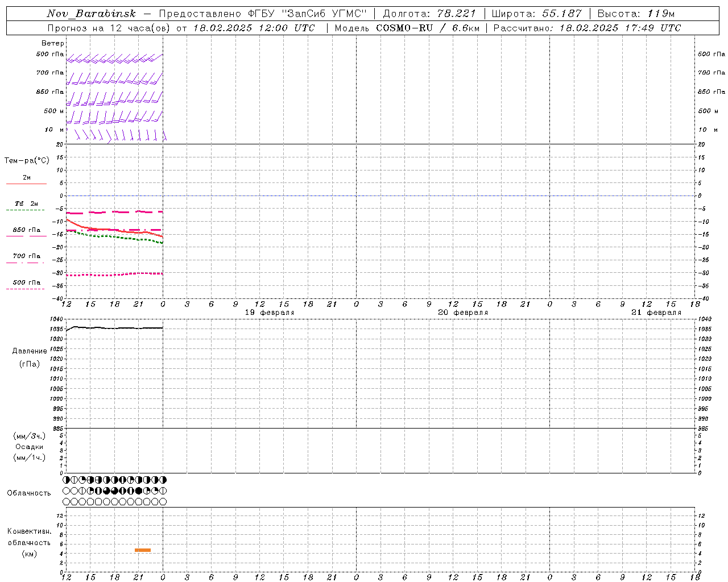Click the station name Nov_Barabinsk
This screenshot has width=728, height=582.
click(92, 14)
